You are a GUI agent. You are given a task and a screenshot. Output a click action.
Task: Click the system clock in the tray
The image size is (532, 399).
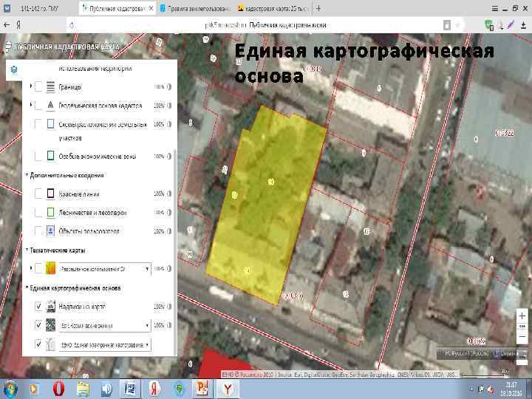511,389
